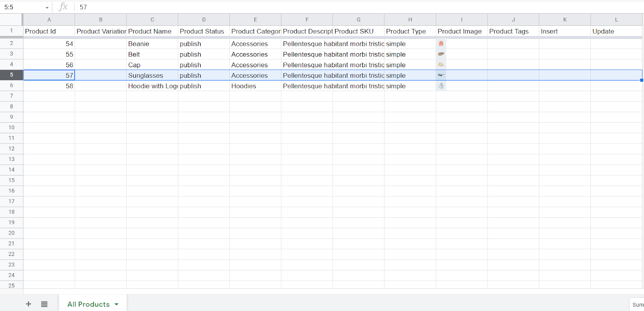This screenshot has height=311, width=644.
Task: Click product id cell 58
Action: tap(49, 86)
